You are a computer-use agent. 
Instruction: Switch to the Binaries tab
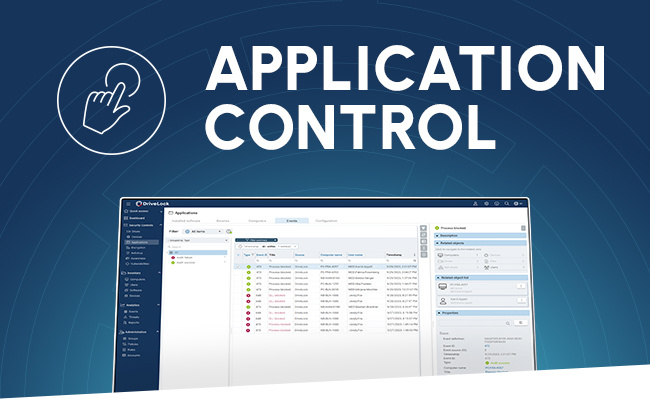pos(223,221)
